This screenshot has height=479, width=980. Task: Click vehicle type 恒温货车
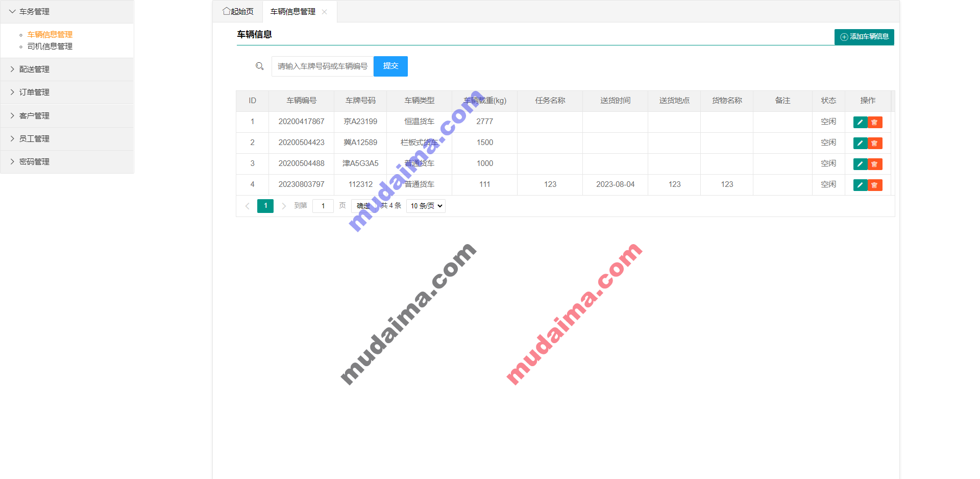tap(420, 122)
